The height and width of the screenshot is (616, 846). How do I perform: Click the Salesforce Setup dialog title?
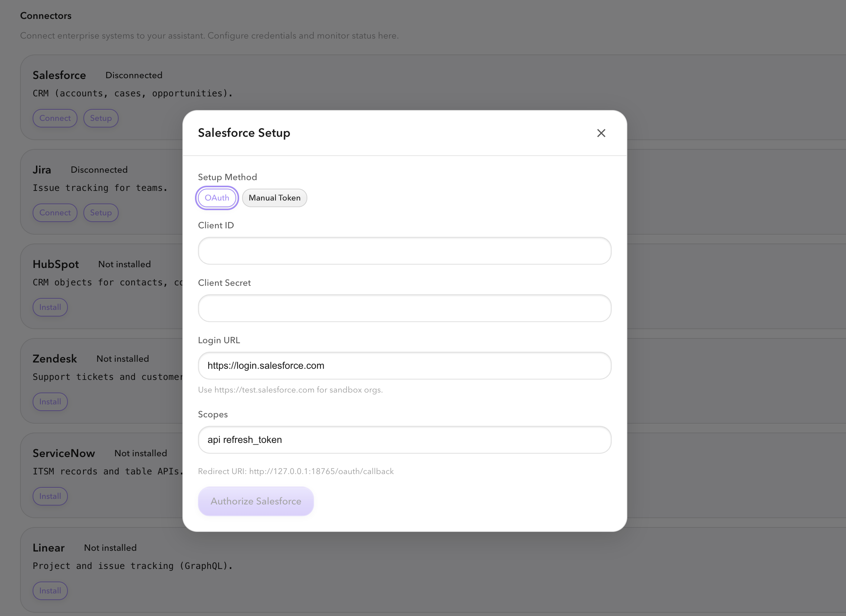(x=244, y=133)
